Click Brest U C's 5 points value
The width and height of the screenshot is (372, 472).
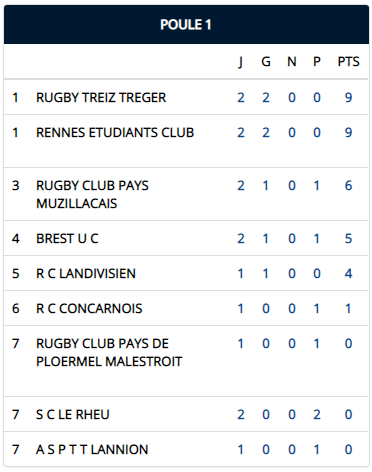point(348,239)
